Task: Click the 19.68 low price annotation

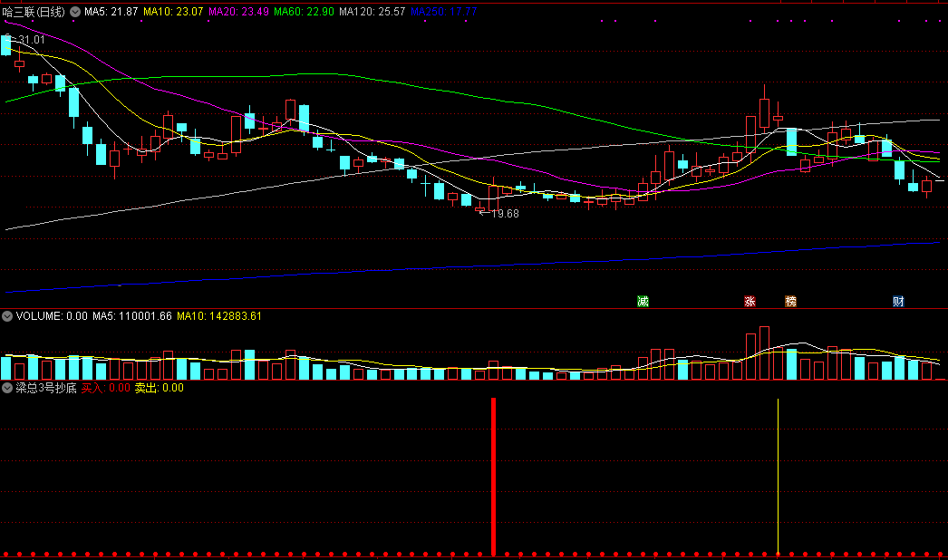Action: coord(505,214)
